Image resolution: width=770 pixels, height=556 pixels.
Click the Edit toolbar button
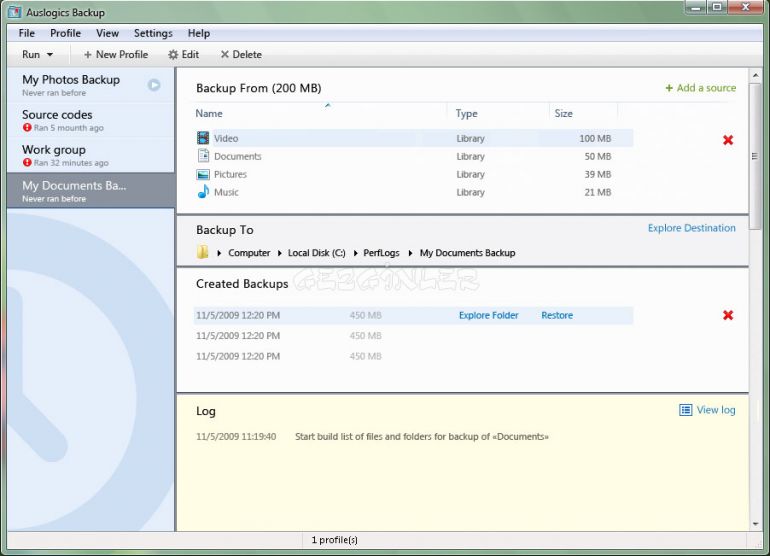coord(184,55)
